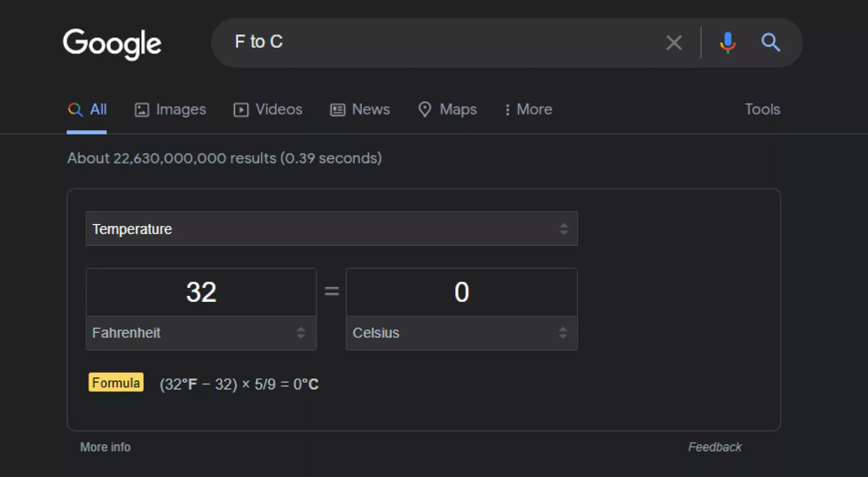The width and height of the screenshot is (868, 477).
Task: Click the magnifying glass search icon
Action: click(770, 42)
